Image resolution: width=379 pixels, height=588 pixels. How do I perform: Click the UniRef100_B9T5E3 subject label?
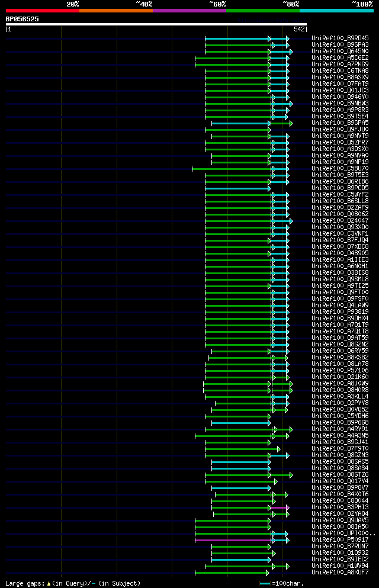click(x=340, y=175)
